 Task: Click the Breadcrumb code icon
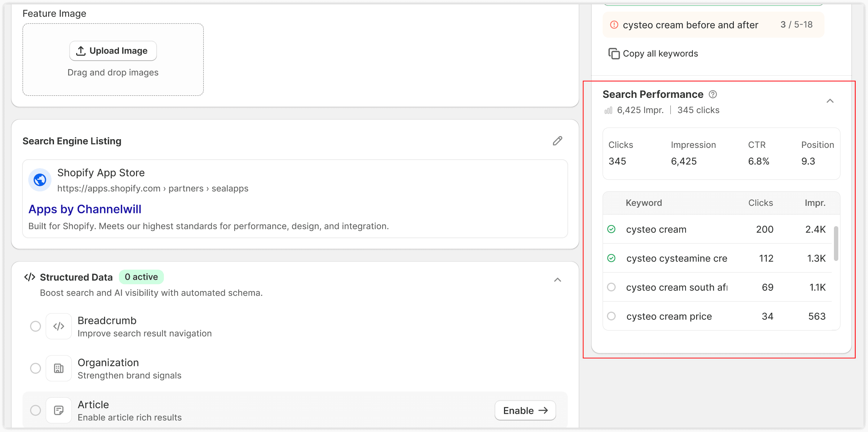(59, 326)
